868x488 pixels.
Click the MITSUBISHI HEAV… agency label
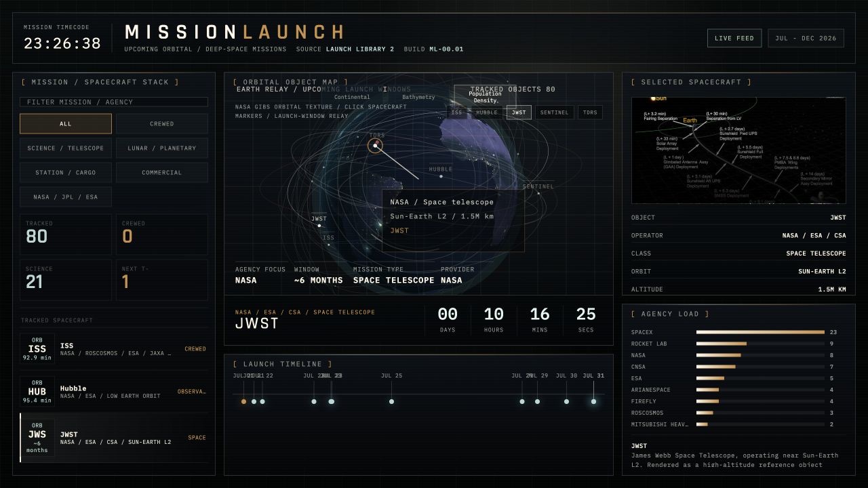(659, 424)
